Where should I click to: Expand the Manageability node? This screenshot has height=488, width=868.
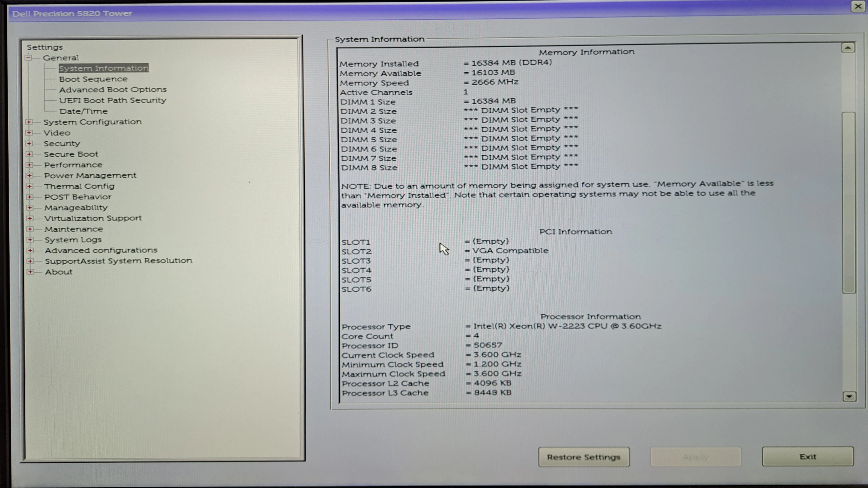tap(30, 208)
